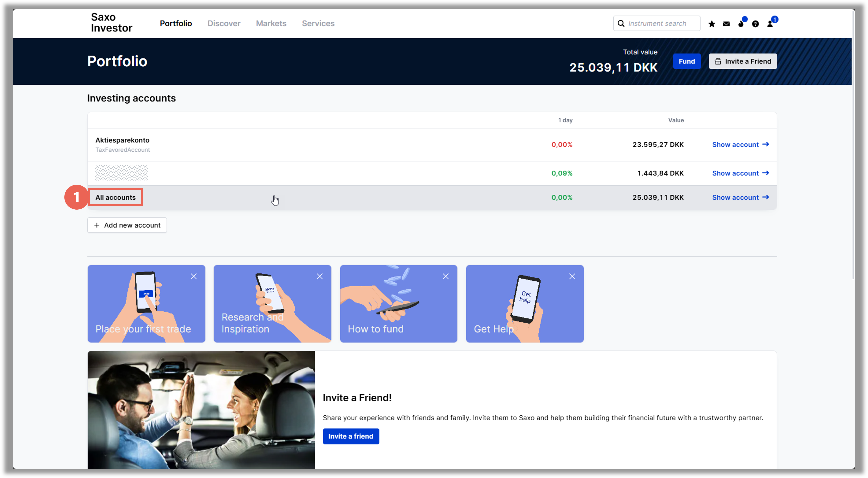Image resolution: width=868 pixels, height=478 pixels.
Task: Switch to the Discover tab
Action: pos(224,24)
